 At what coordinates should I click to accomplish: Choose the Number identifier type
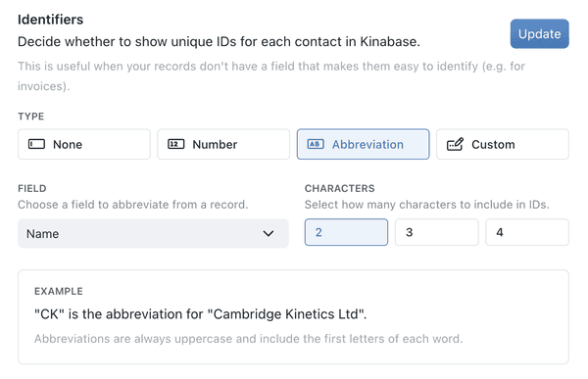(x=223, y=144)
